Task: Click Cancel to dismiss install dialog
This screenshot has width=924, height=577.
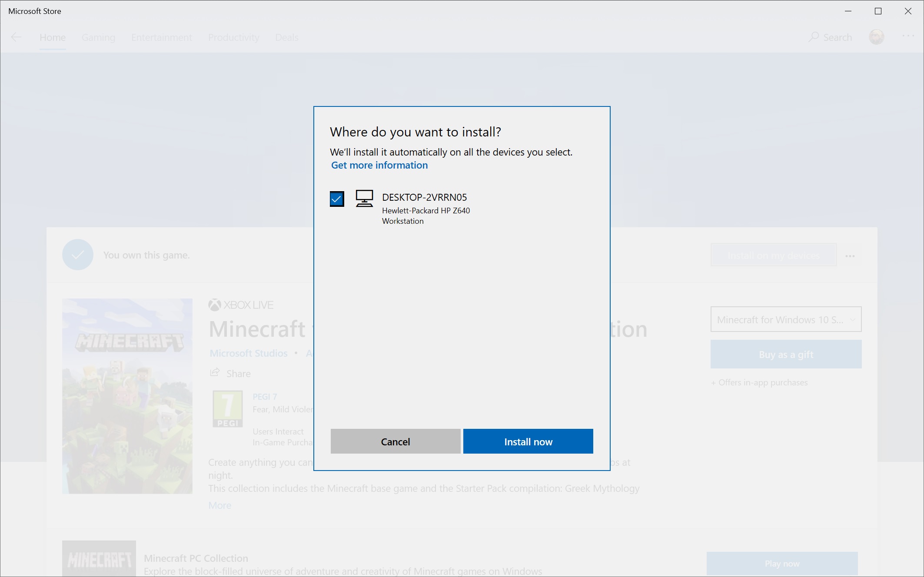Action: coord(395,441)
